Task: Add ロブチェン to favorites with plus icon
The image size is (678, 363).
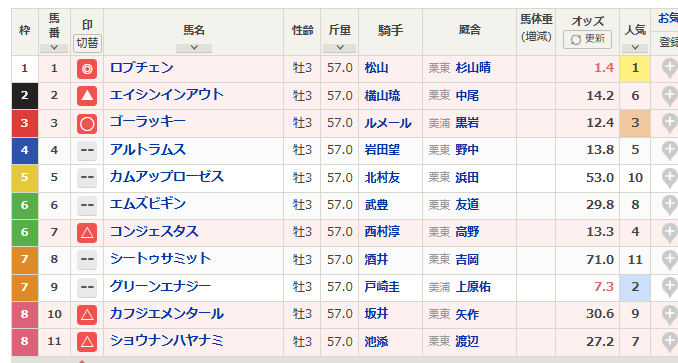Action: [x=670, y=68]
